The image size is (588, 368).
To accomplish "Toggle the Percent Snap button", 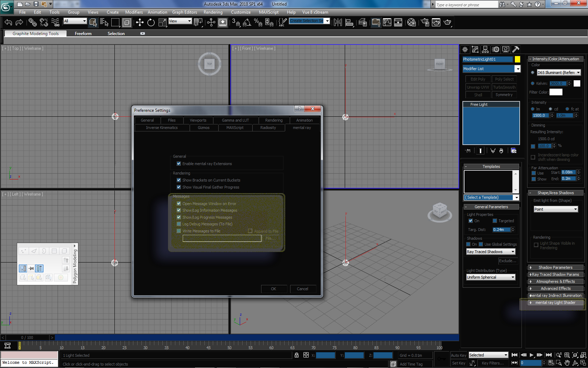I will pyautogui.click(x=258, y=22).
